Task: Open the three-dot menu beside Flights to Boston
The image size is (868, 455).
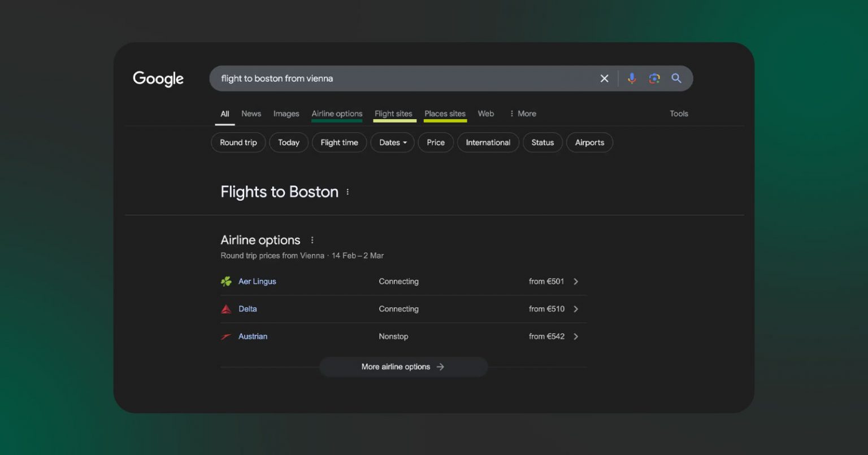Action: [x=348, y=192]
